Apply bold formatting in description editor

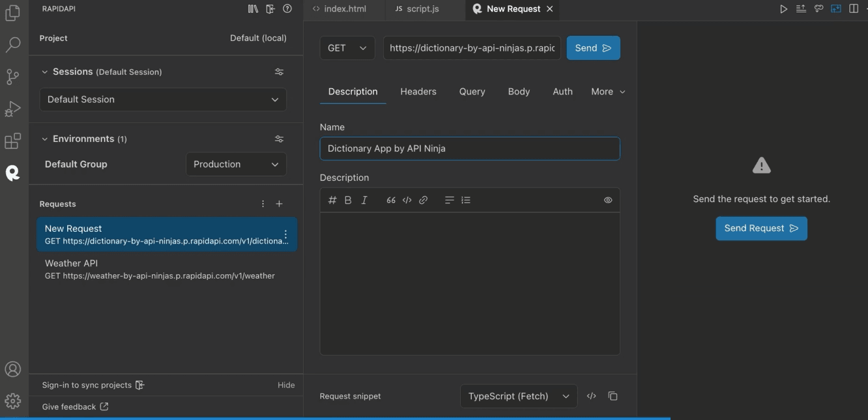coord(348,200)
